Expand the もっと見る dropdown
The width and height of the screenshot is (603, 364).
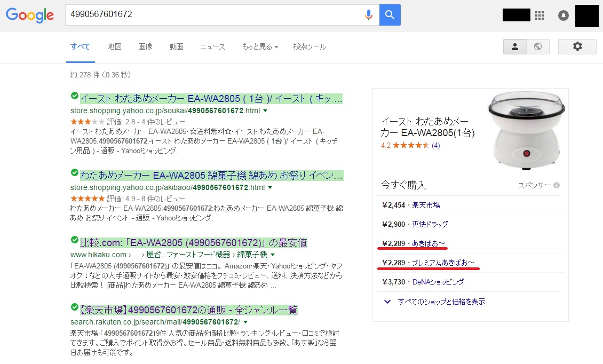click(x=260, y=46)
